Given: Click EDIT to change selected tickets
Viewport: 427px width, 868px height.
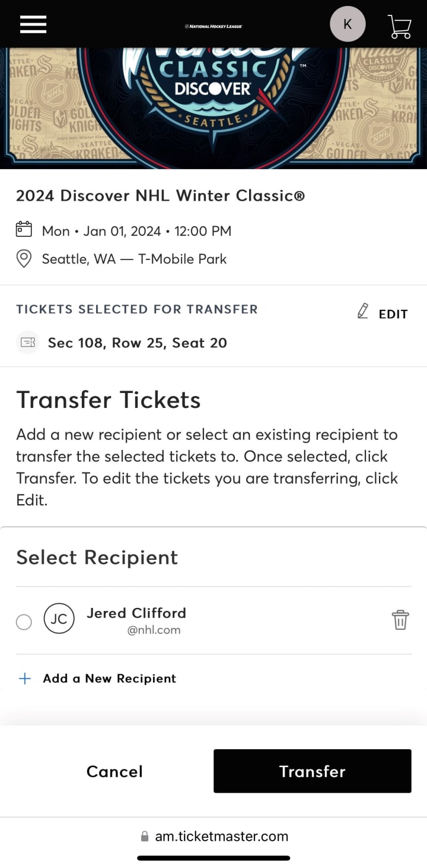Looking at the screenshot, I should point(393,314).
